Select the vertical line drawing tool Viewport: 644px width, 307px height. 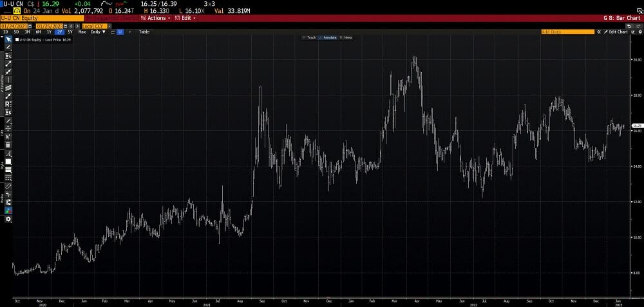(x=8, y=79)
